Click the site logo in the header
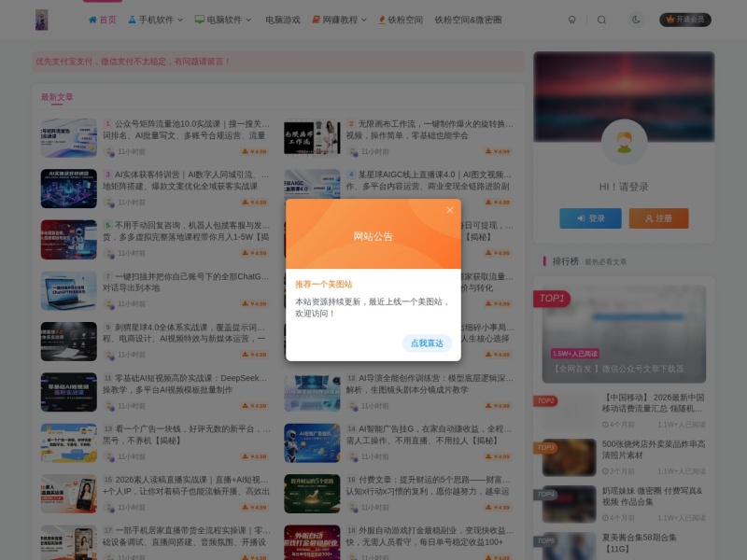The height and width of the screenshot is (560, 747). (x=41, y=20)
